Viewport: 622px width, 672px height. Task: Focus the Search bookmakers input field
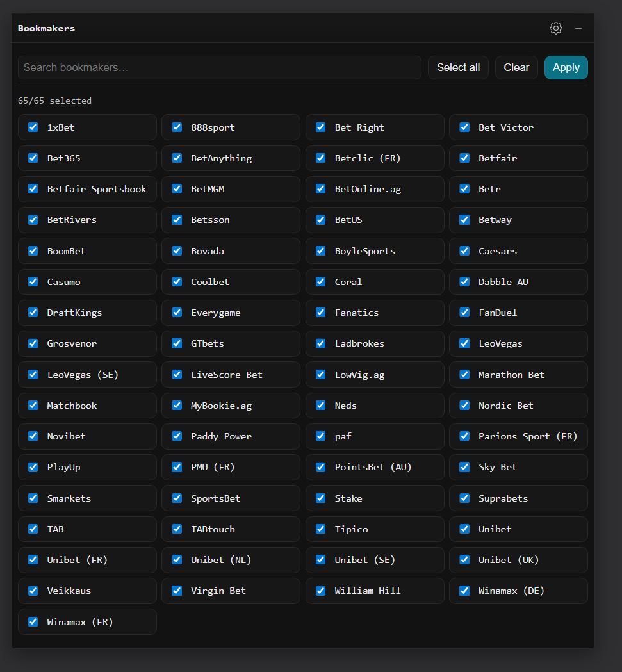point(219,68)
